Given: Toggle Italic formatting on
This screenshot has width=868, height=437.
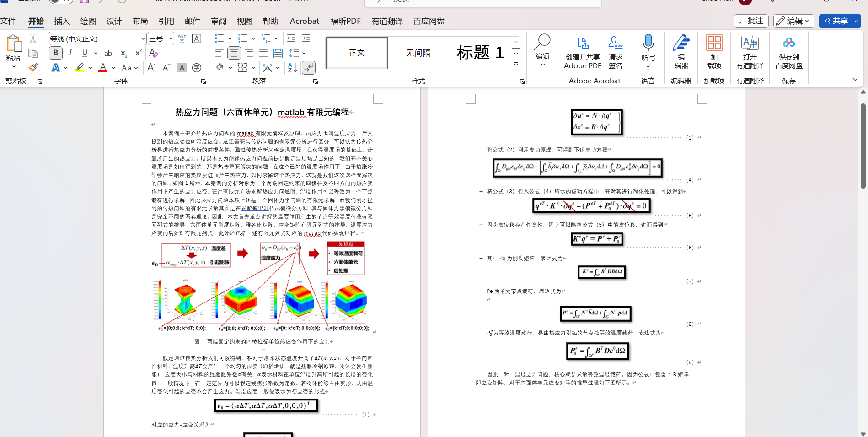Looking at the screenshot, I should tap(70, 53).
